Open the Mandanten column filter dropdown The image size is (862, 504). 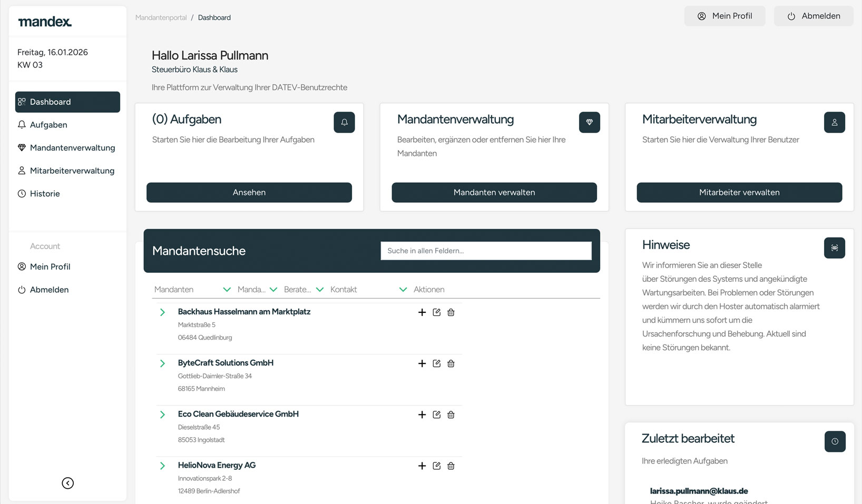click(x=227, y=290)
